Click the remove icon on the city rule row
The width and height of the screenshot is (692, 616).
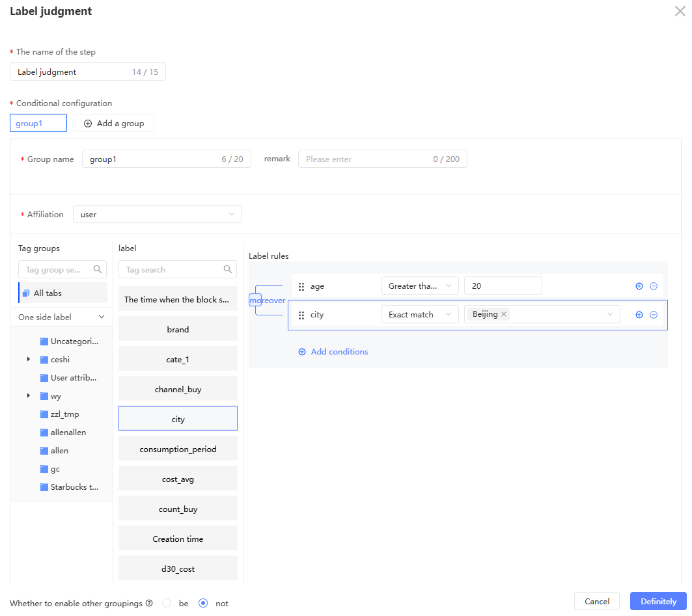654,315
